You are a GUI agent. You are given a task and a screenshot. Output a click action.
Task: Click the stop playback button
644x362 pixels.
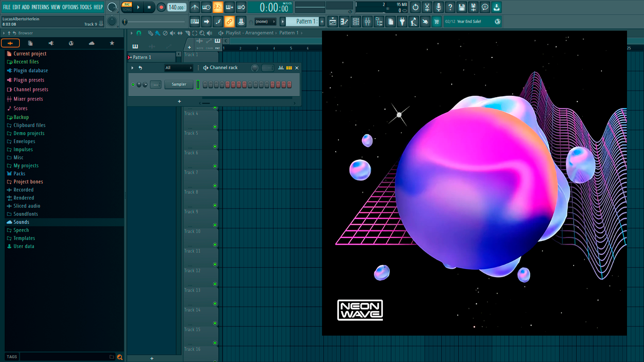[x=149, y=7]
